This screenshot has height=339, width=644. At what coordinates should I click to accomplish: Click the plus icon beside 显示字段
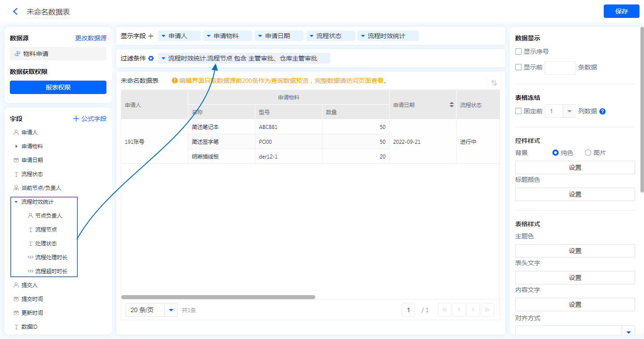point(151,36)
